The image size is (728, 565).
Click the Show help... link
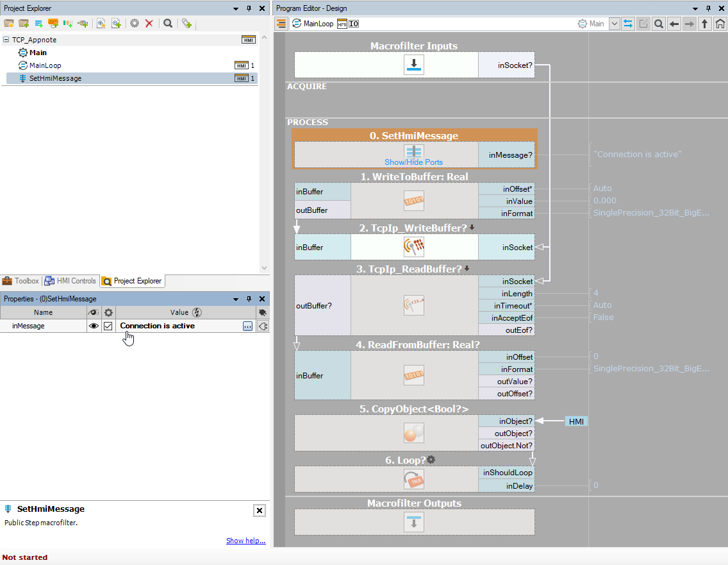245,541
